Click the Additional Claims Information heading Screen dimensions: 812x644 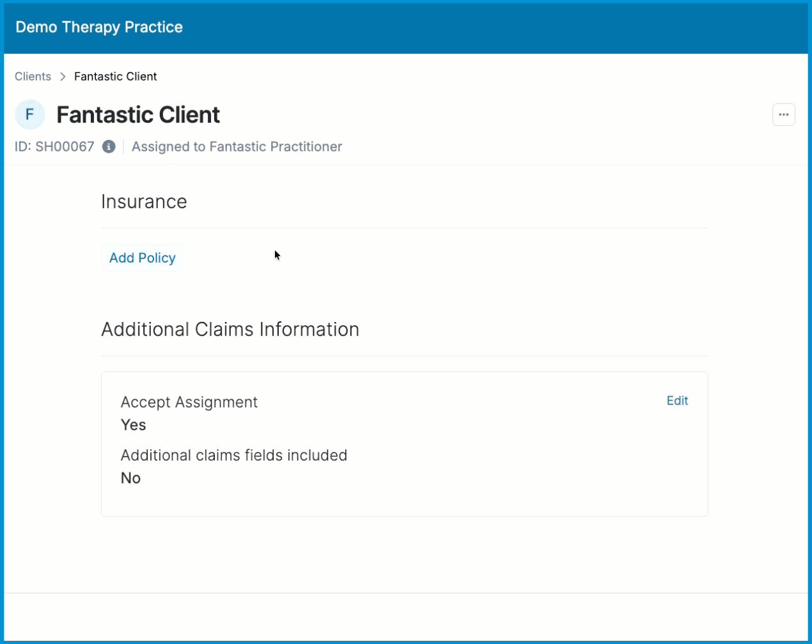[230, 329]
